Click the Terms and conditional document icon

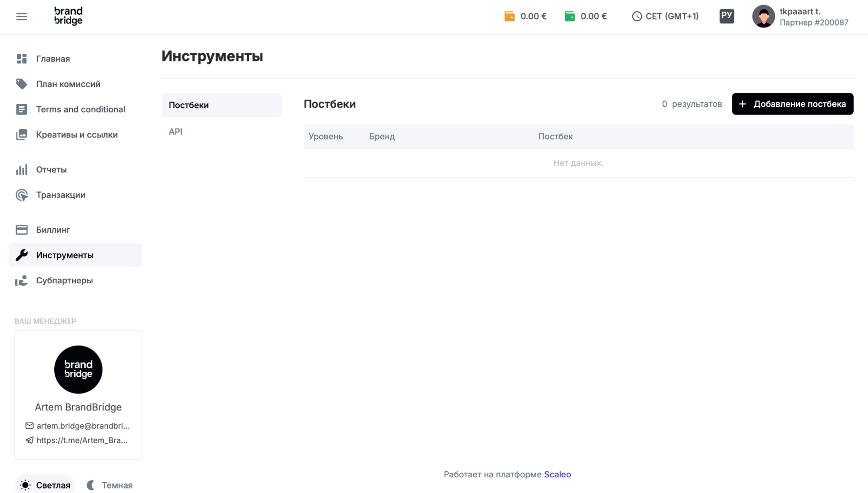[22, 109]
